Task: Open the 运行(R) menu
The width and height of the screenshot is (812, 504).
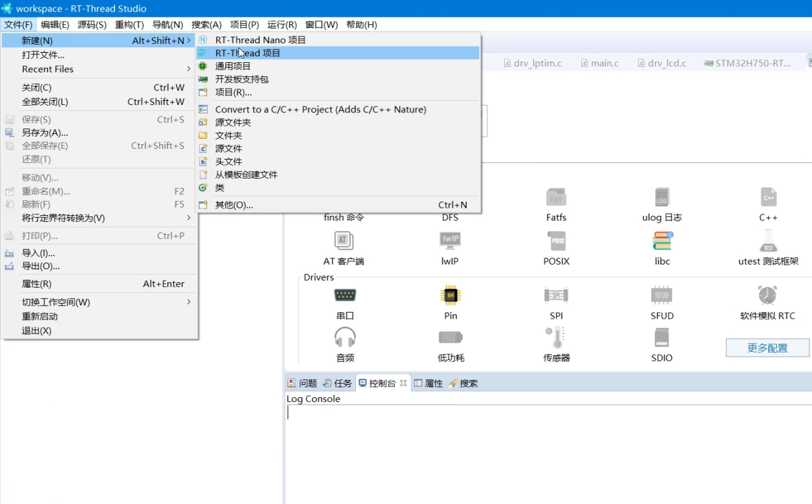Action: 282,24
